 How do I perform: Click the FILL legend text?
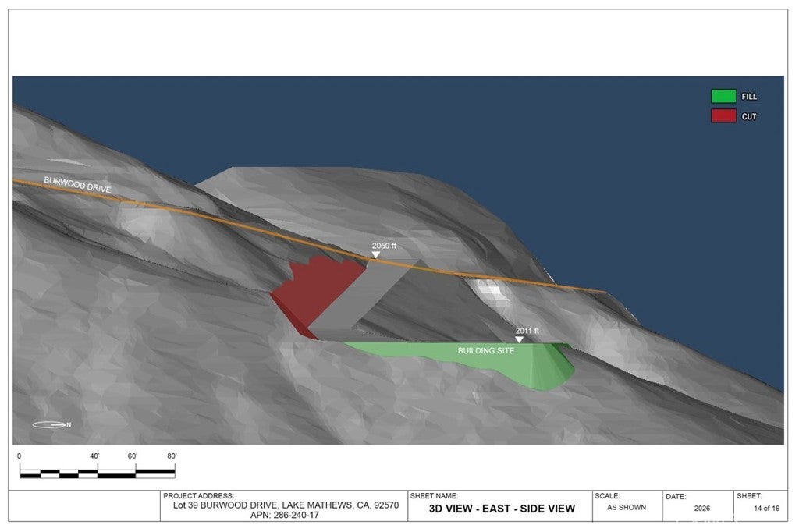coord(749,97)
